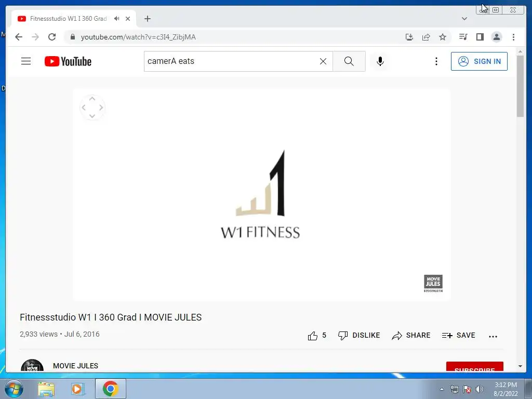
Task: Open more actions ellipsis below video
Action: pos(493,336)
